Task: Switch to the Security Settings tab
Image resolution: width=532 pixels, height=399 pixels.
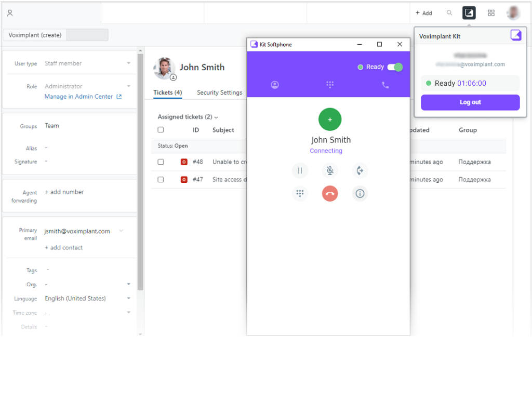Action: pos(219,92)
